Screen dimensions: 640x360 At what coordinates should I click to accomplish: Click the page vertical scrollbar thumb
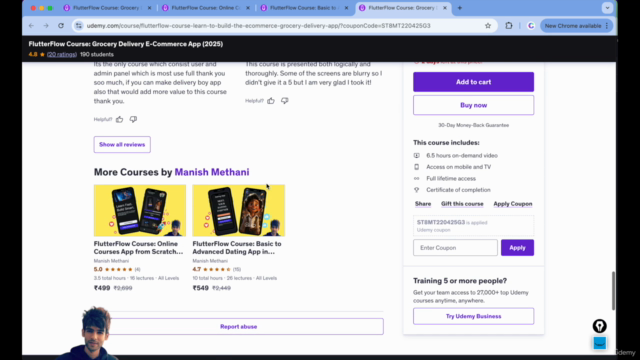(x=613, y=291)
